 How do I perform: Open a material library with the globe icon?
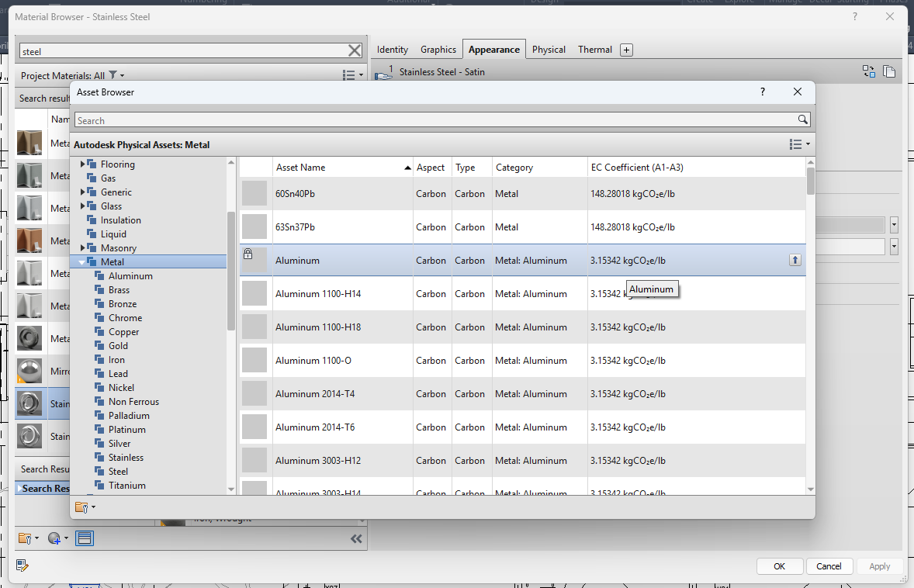[x=54, y=538]
